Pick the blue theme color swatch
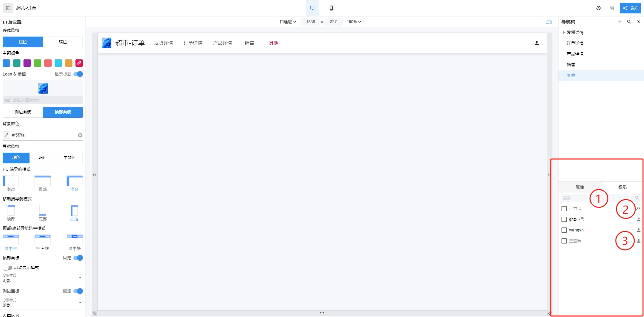Viewport: 644px width, 317px height. click(x=6, y=63)
